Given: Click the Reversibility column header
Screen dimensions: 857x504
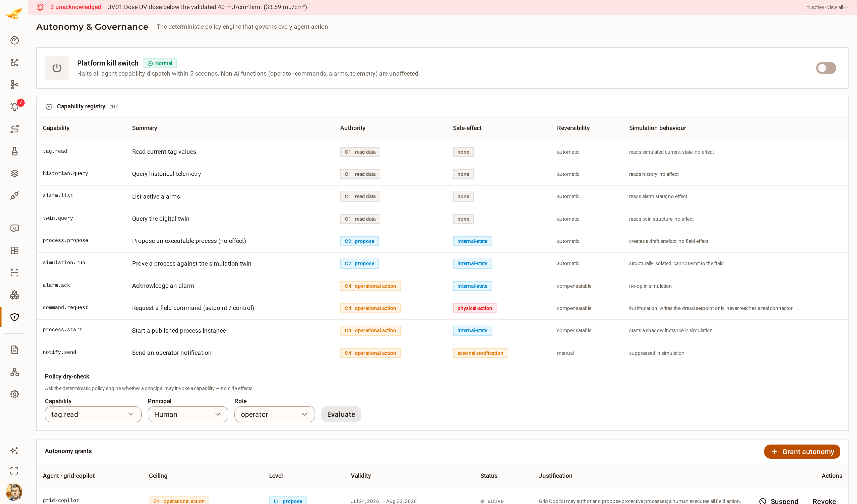Looking at the screenshot, I should coord(573,128).
